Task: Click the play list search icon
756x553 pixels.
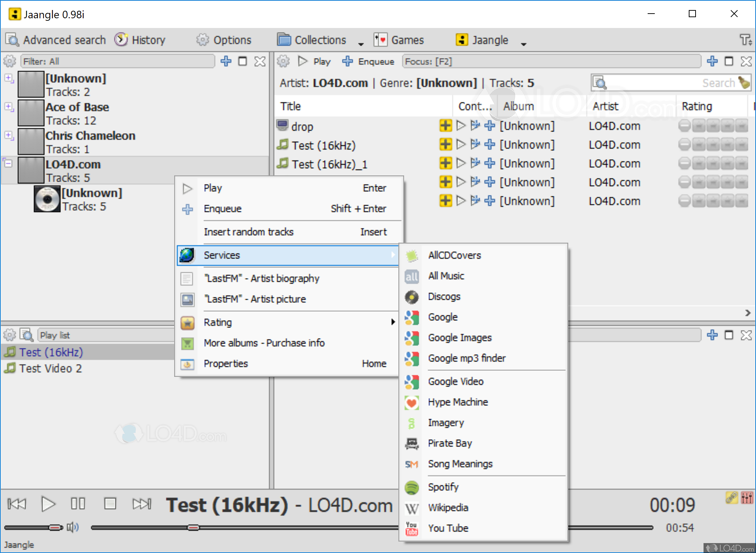Action: point(26,335)
